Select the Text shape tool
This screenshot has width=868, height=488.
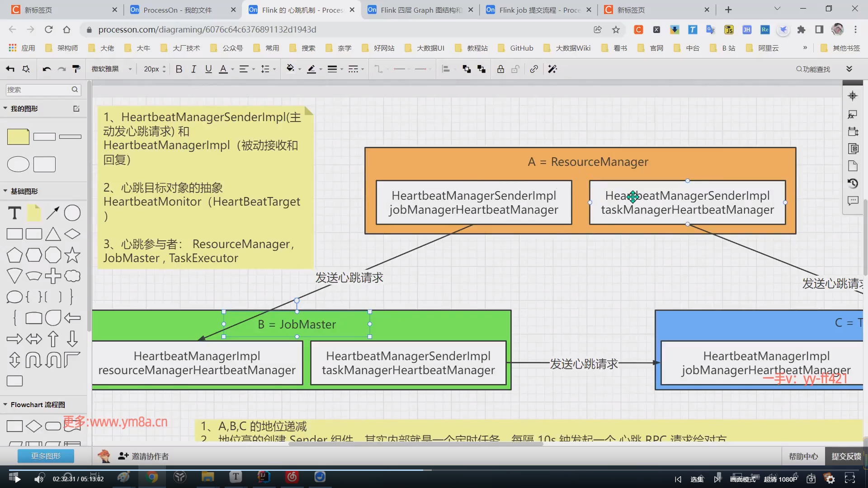pos(14,213)
